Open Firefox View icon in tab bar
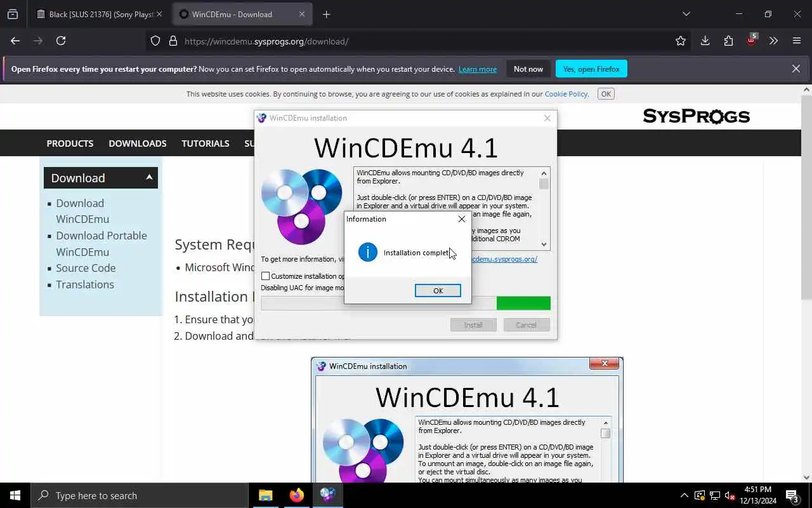 [x=13, y=14]
